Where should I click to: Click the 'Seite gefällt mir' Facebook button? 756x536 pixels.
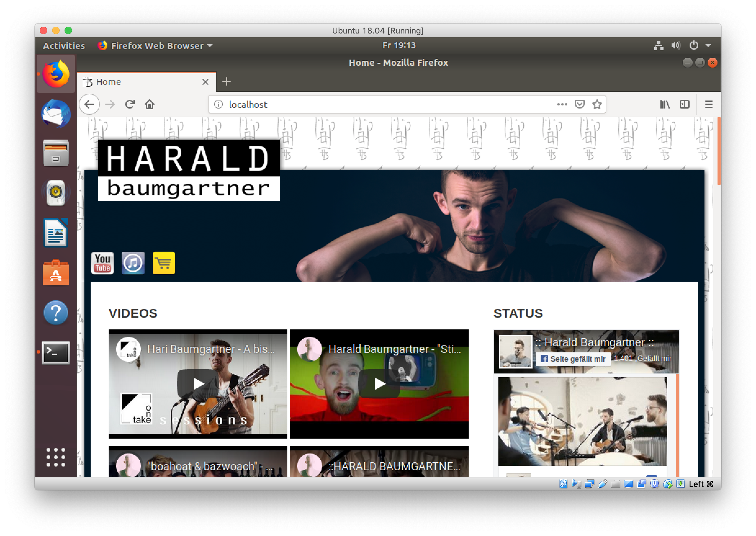coord(573,359)
